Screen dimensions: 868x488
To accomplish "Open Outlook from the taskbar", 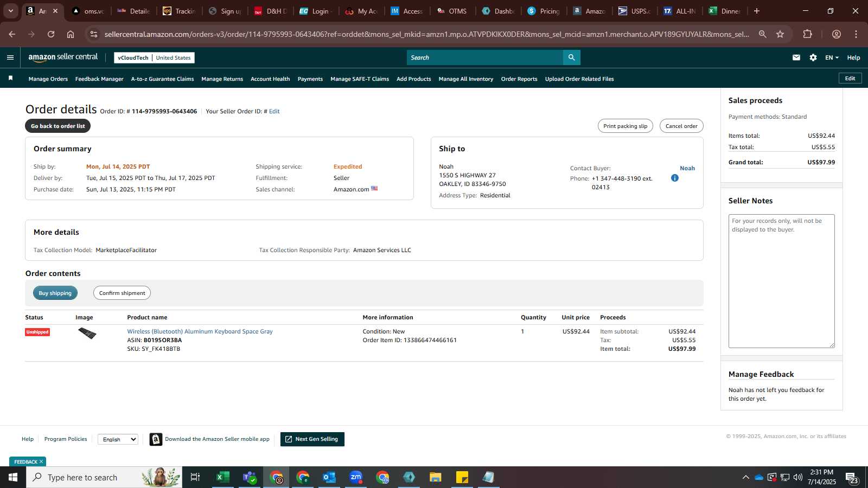I will point(329,477).
